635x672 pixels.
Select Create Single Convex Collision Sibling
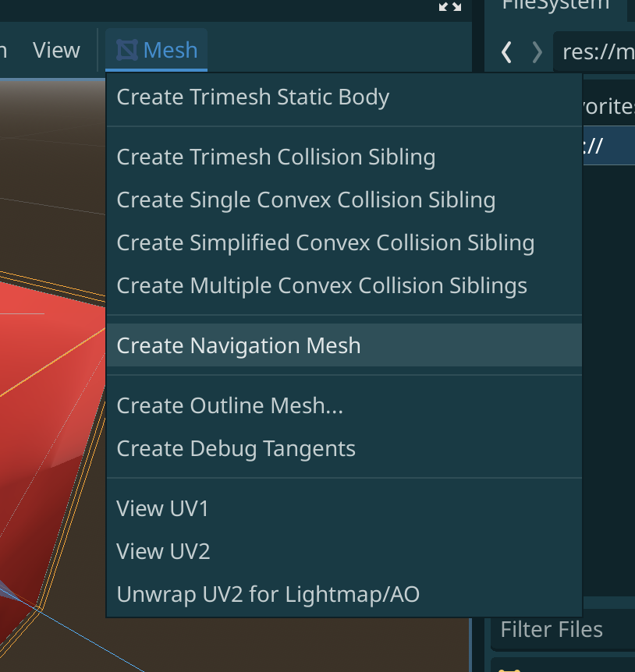pos(306,200)
